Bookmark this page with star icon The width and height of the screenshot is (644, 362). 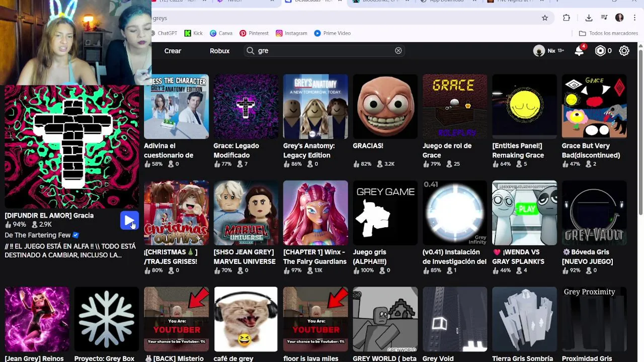[545, 18]
